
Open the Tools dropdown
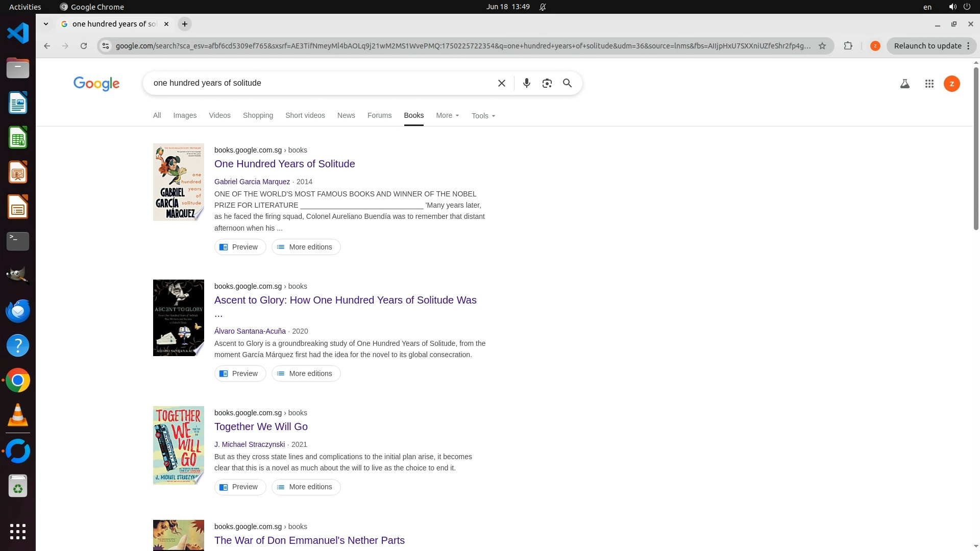483,116
